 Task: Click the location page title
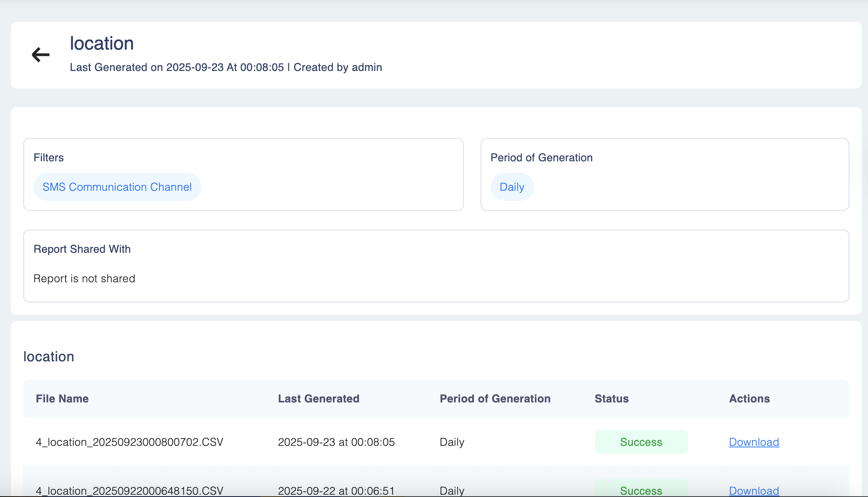102,43
